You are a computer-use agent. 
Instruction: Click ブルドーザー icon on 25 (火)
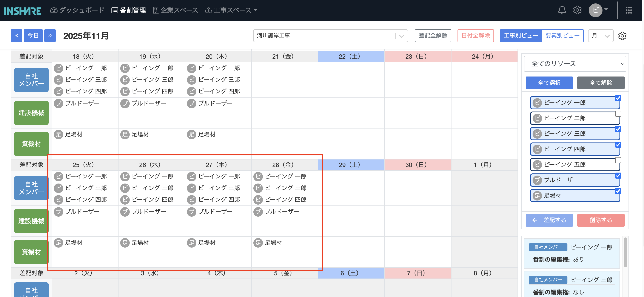59,212
